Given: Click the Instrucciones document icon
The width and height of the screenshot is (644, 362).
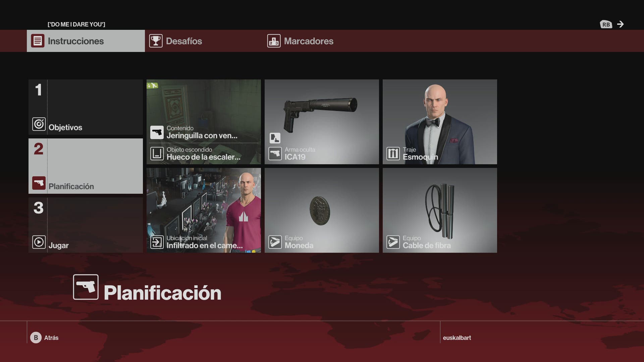Looking at the screenshot, I should coord(38,41).
